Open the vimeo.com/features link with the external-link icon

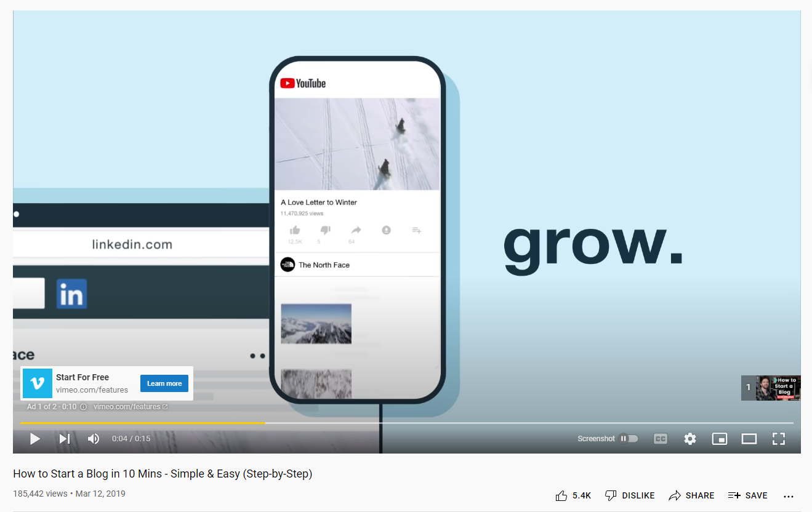pos(131,407)
